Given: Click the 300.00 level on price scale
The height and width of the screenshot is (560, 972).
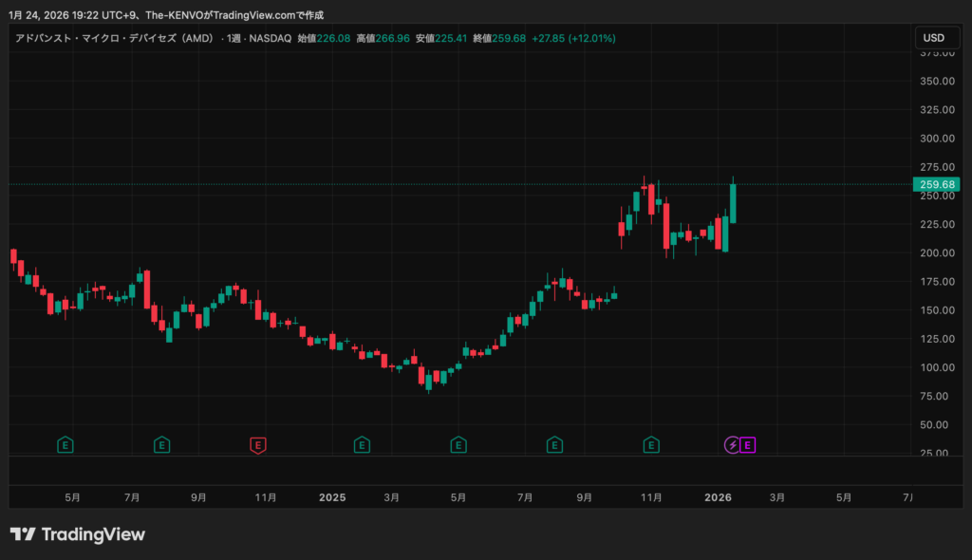Looking at the screenshot, I should tap(938, 139).
